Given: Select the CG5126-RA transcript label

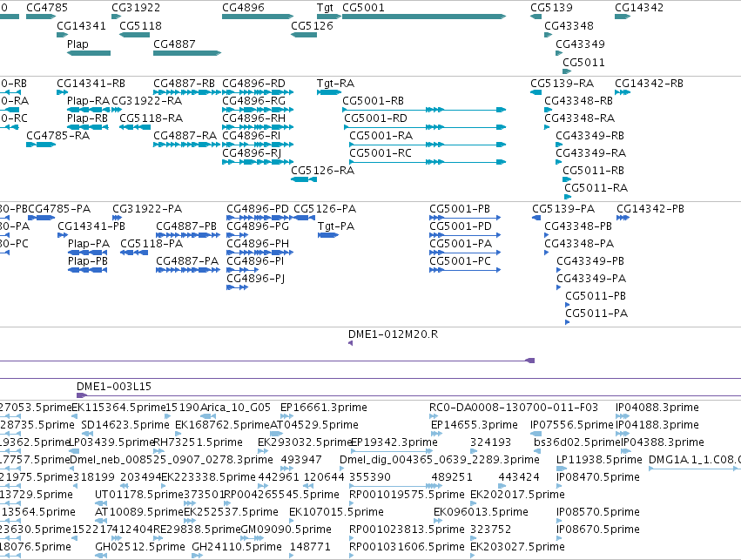Looking at the screenshot, I should (x=323, y=170).
